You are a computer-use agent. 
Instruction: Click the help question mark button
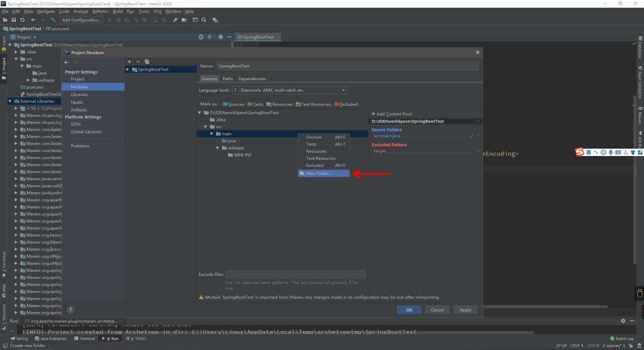[x=70, y=310]
